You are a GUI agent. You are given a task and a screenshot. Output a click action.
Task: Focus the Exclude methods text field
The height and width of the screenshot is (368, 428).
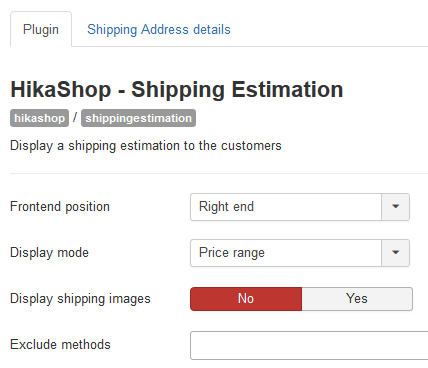309,345
